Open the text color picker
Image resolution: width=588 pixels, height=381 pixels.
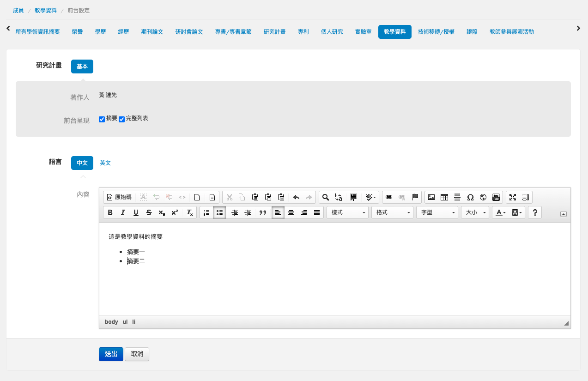click(501, 212)
